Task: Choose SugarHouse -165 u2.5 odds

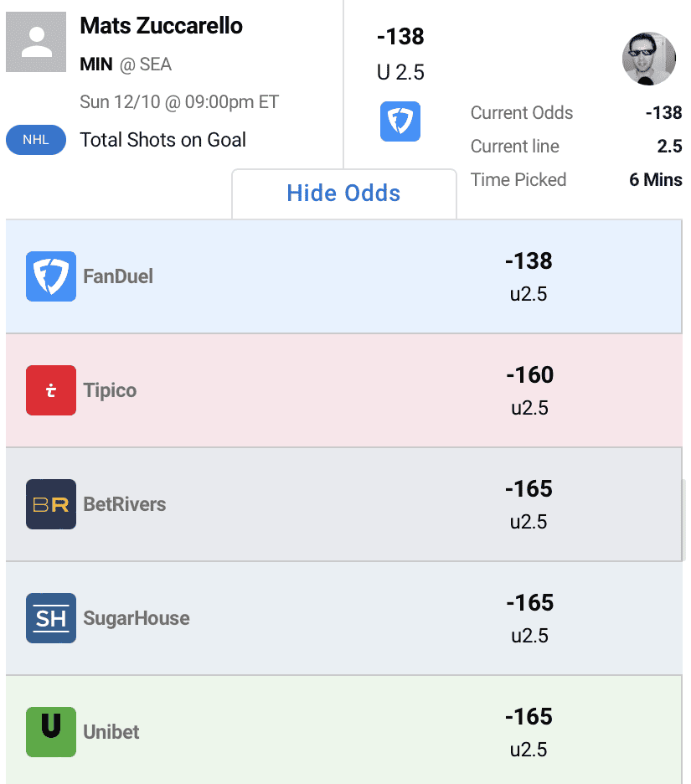Action: [529, 618]
